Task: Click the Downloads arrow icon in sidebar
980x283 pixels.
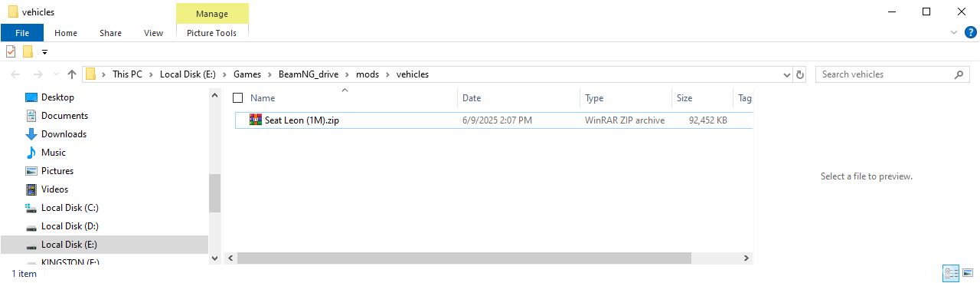Action: [x=31, y=134]
